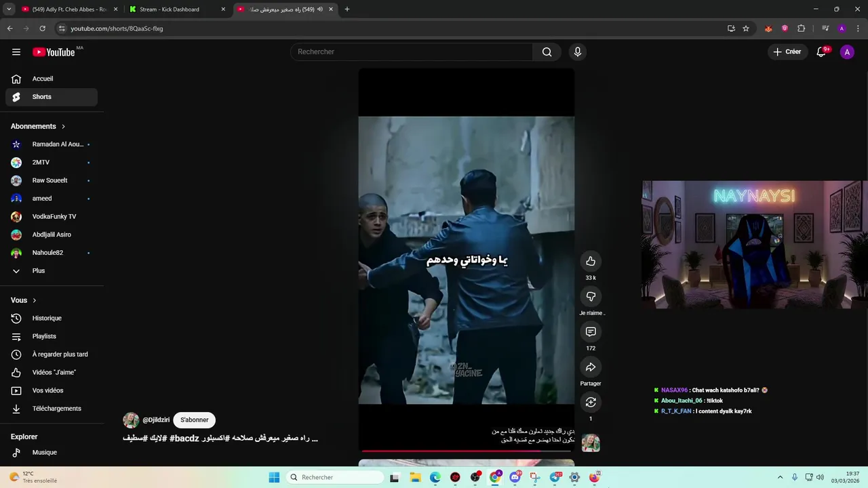Dislike the Short with thumbs down

(591, 297)
